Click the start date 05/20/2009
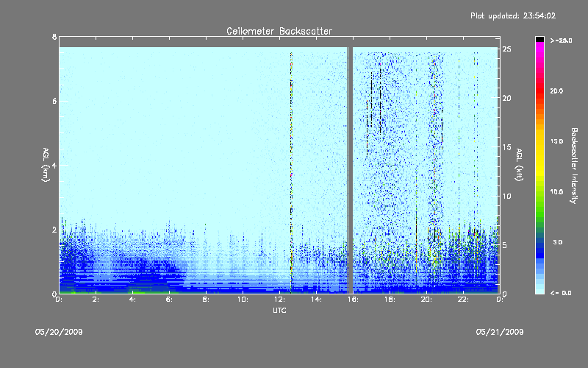588x368 pixels. (x=59, y=332)
